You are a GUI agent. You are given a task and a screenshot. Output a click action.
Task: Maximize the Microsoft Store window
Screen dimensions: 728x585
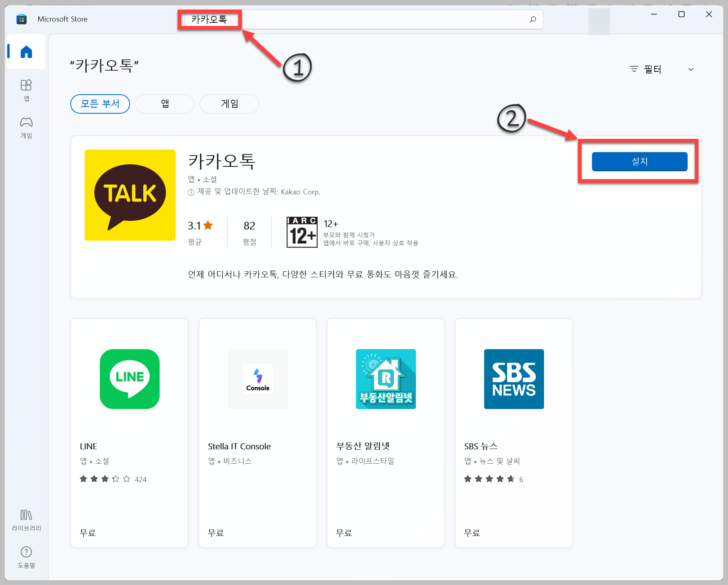(681, 14)
